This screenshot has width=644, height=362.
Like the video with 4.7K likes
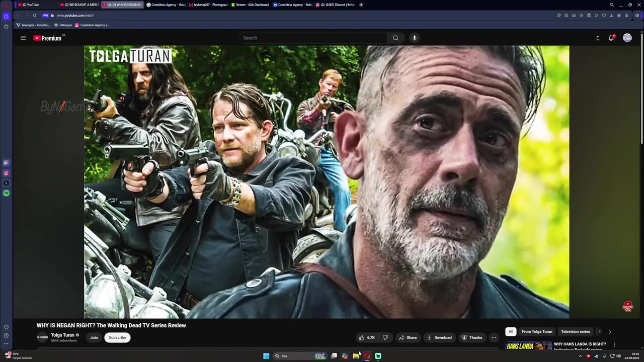coord(366,337)
